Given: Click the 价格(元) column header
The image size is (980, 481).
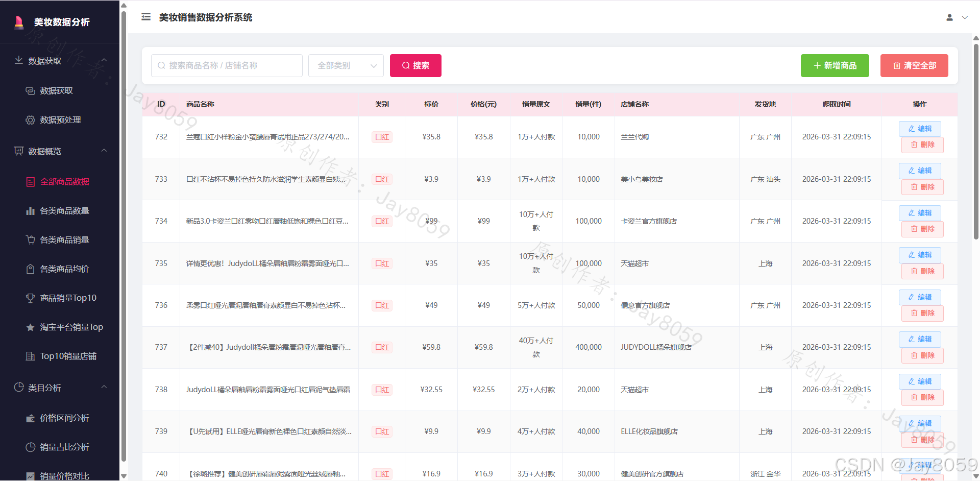Looking at the screenshot, I should coord(483,104).
